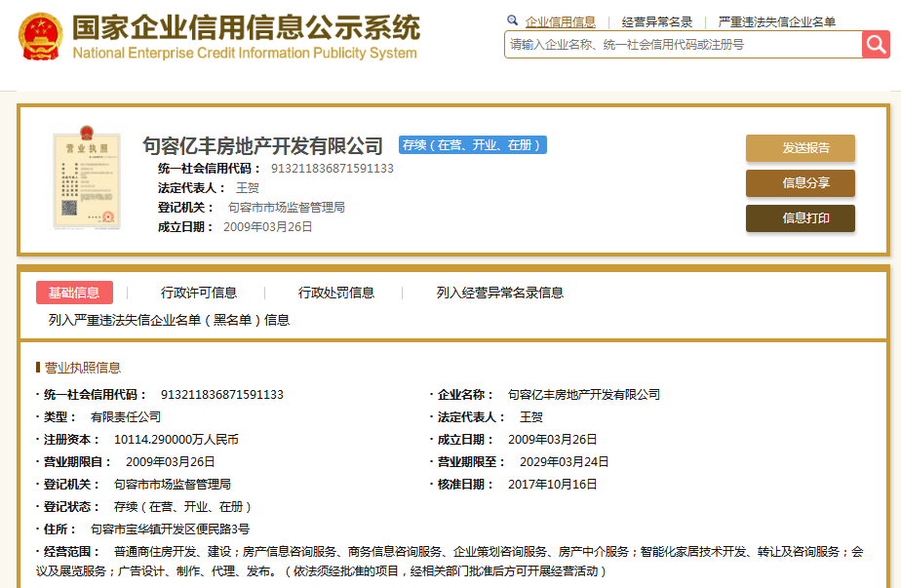Focus the enterprise name search input field
The width and height of the screenshot is (901, 588).
(684, 44)
